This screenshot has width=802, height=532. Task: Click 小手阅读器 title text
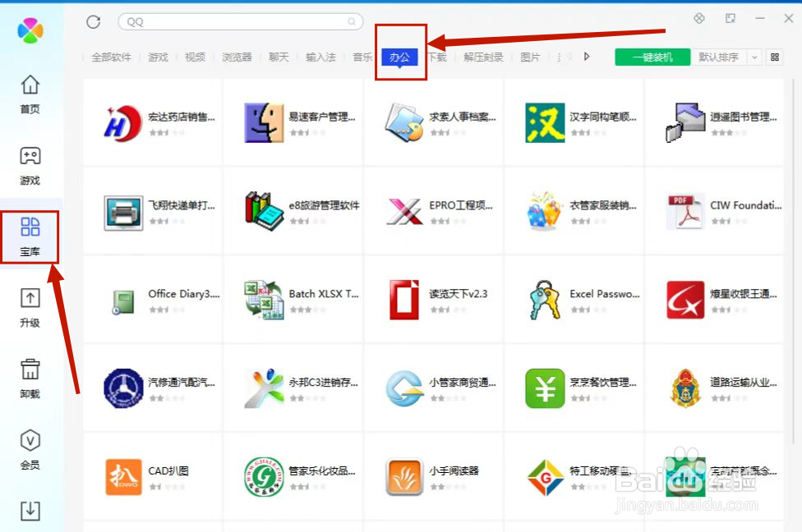coord(454,470)
